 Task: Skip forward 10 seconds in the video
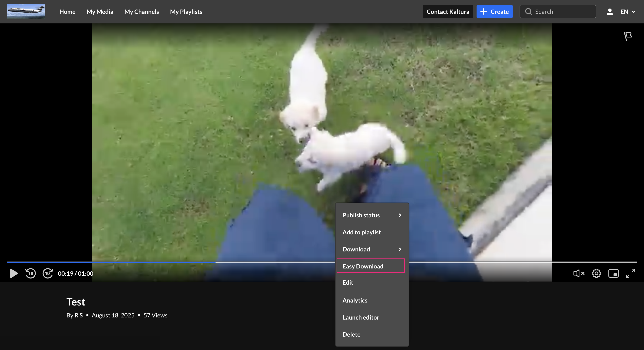point(48,273)
